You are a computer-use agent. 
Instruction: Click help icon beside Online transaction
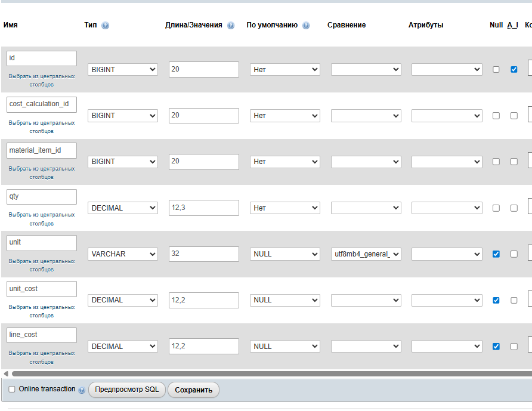(82, 390)
